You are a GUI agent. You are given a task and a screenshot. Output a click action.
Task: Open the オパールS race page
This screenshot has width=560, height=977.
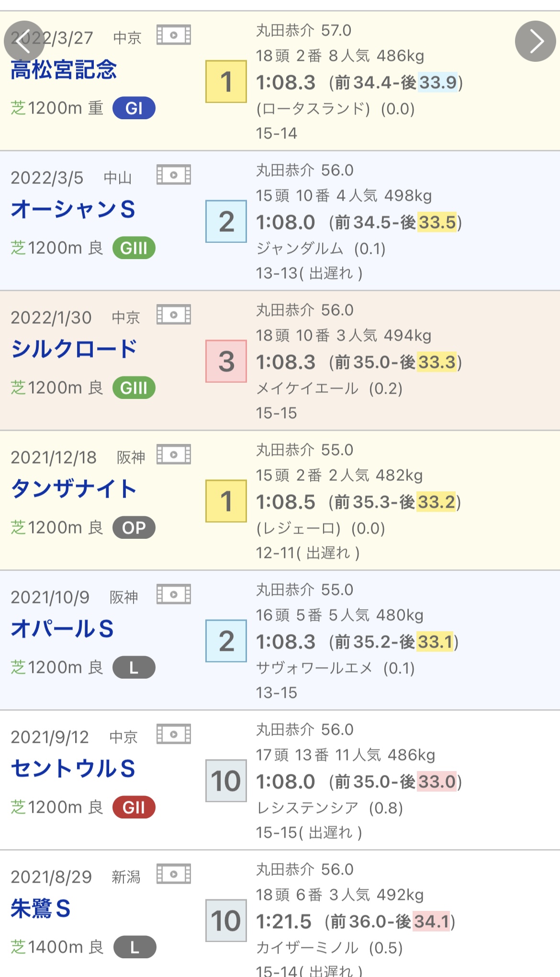click(x=62, y=629)
